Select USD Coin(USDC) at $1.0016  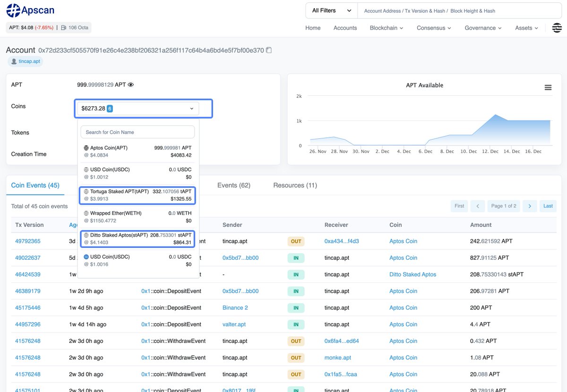pyautogui.click(x=137, y=260)
